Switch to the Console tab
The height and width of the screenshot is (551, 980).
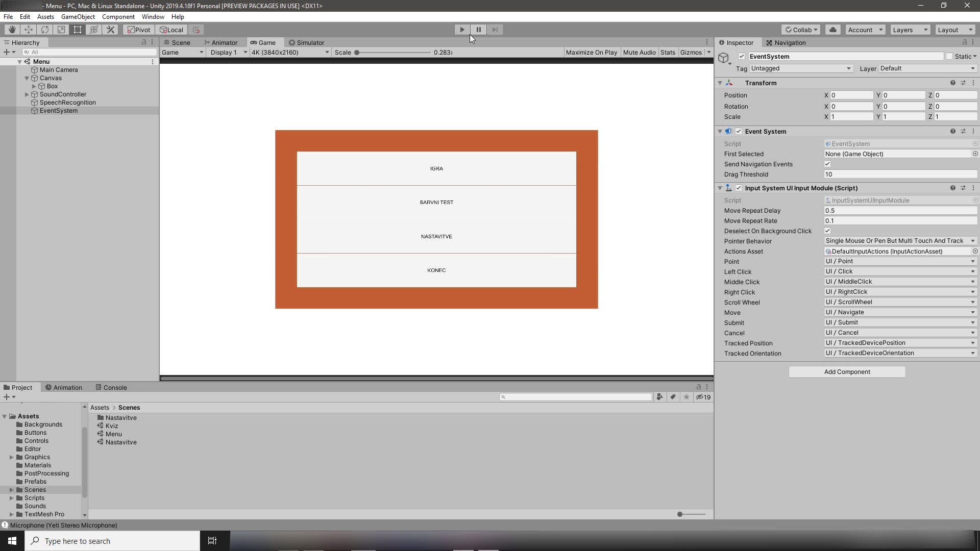(111, 387)
